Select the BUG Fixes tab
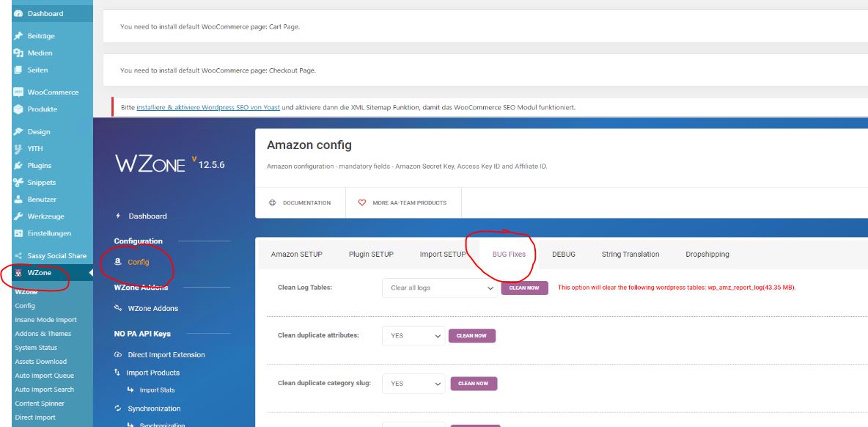868x427 pixels. pos(509,254)
